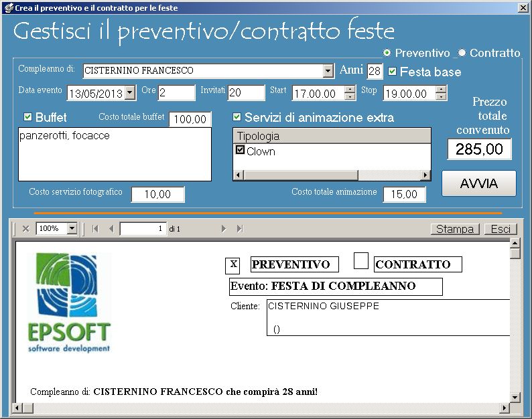Click the PREVENTIVO X box in report
The width and height of the screenshot is (532, 419).
tap(232, 266)
